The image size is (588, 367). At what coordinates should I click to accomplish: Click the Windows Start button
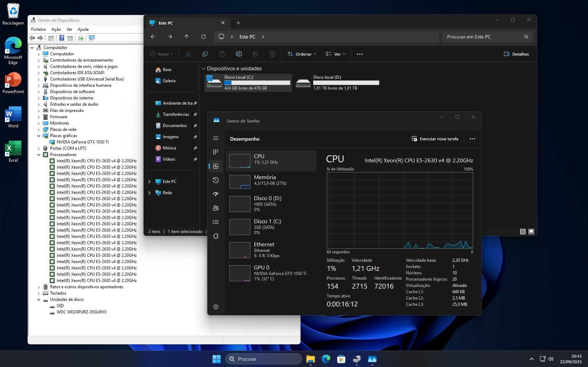pyautogui.click(x=217, y=359)
